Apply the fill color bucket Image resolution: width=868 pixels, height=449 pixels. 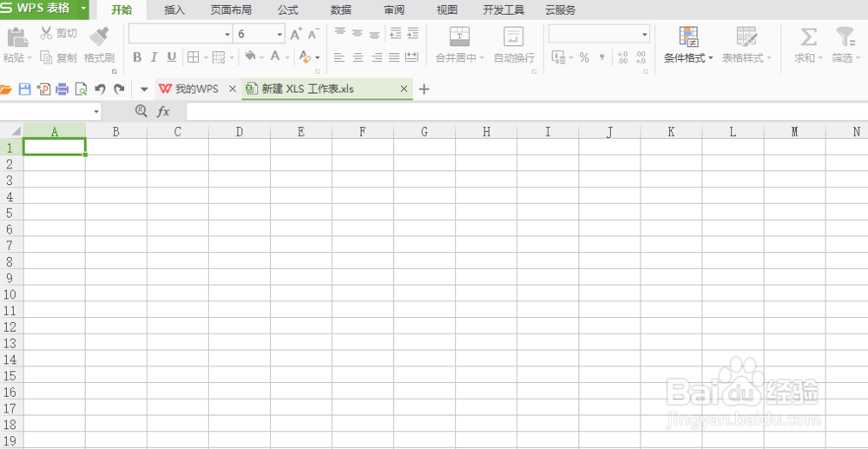click(x=250, y=56)
